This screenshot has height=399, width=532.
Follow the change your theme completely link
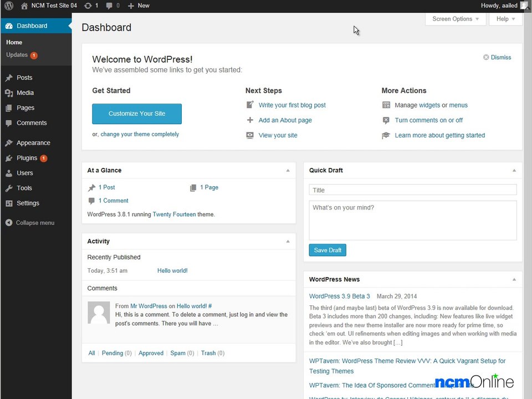tap(140, 134)
